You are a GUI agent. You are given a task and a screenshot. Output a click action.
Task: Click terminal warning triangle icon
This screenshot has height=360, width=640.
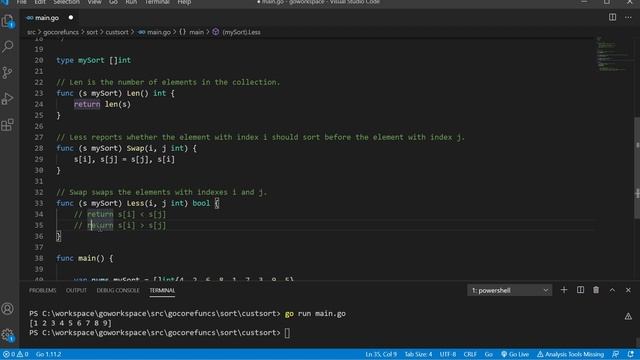(x=628, y=316)
